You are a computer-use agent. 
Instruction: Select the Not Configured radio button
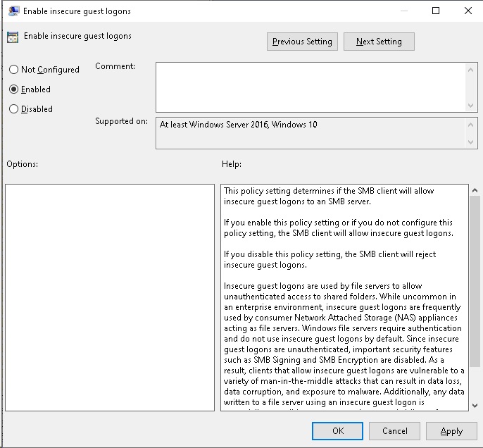pos(13,70)
